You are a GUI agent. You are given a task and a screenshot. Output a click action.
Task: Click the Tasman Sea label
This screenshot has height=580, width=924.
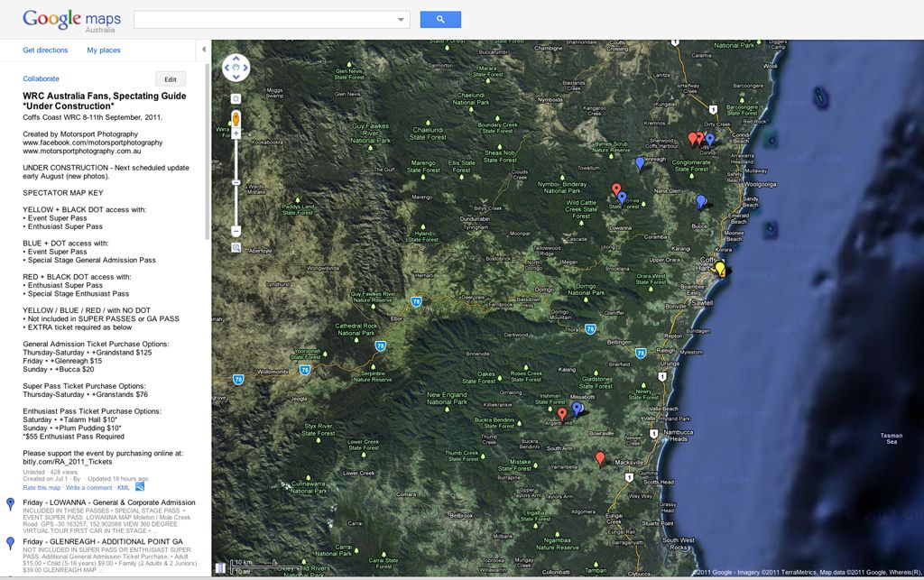pos(891,438)
